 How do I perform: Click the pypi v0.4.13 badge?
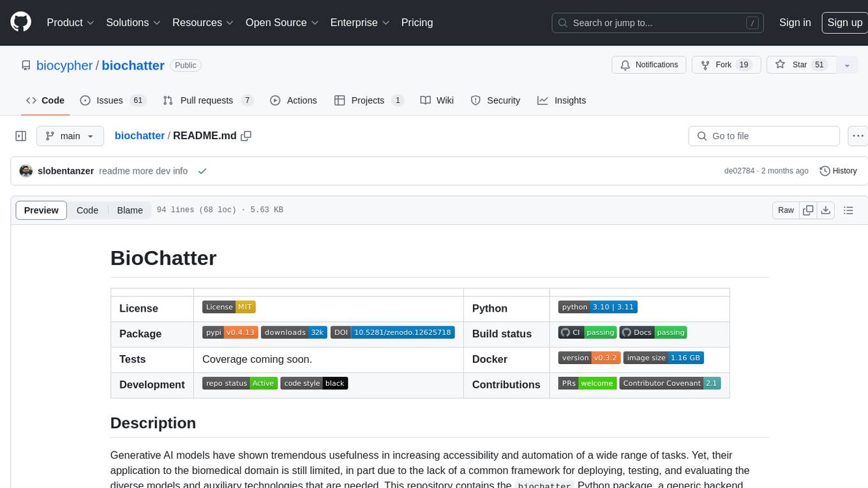tap(230, 332)
